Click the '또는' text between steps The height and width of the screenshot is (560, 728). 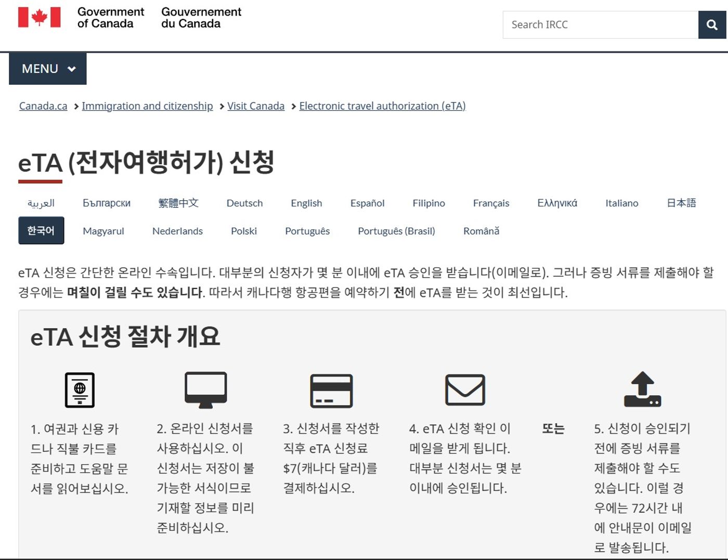[553, 428]
